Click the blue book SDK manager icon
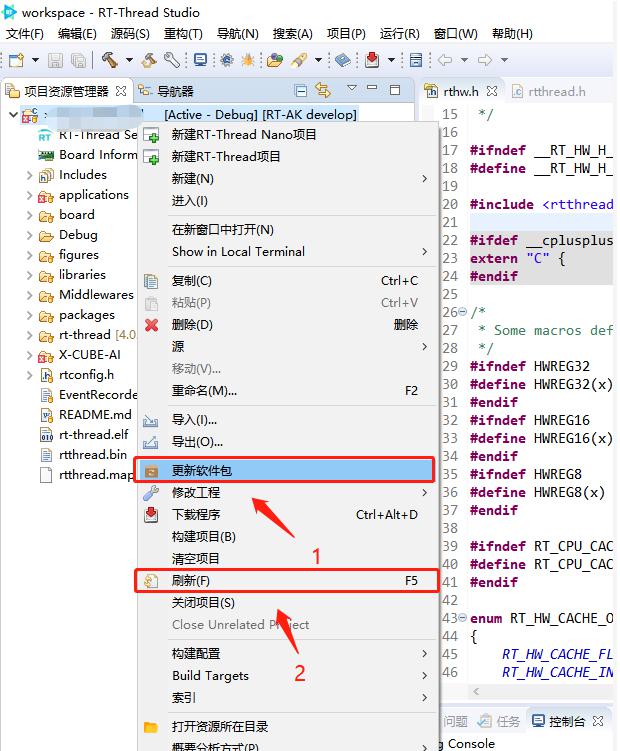This screenshot has width=620, height=751. pyautogui.click(x=343, y=60)
